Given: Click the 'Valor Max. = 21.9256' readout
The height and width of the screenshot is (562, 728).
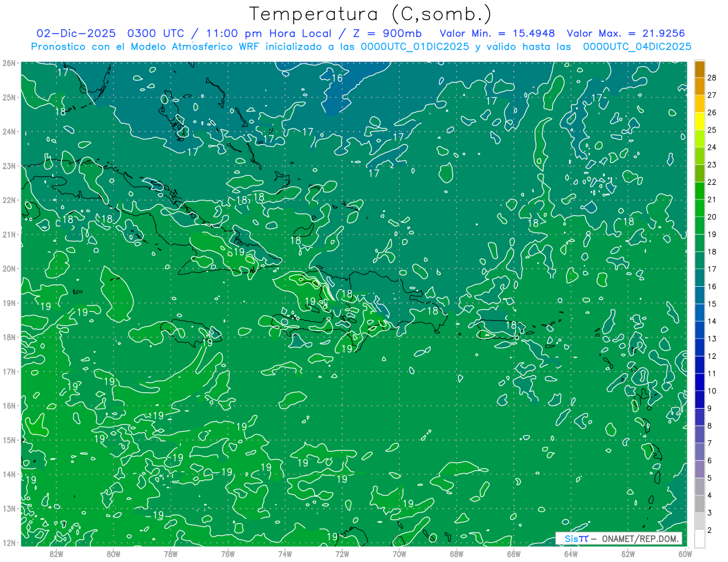Looking at the screenshot, I should pos(626,33).
